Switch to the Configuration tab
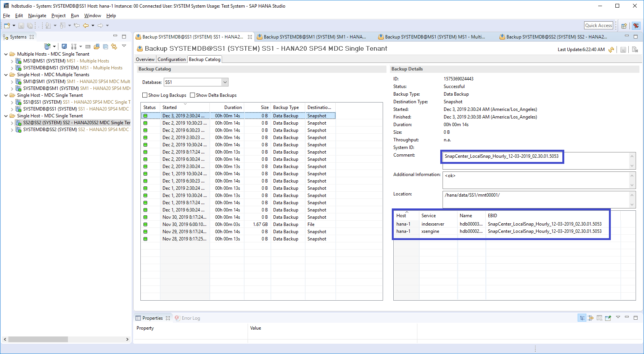 point(171,59)
